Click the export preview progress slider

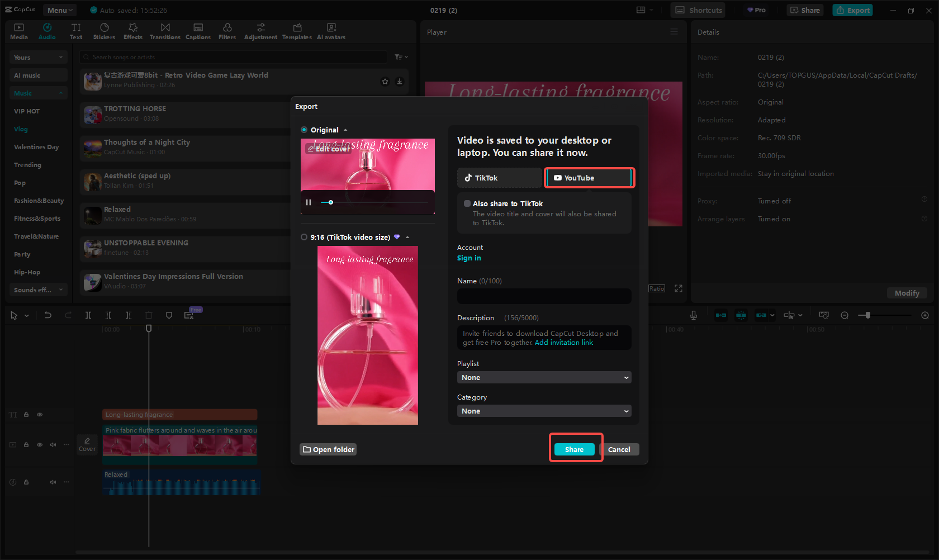pos(374,202)
